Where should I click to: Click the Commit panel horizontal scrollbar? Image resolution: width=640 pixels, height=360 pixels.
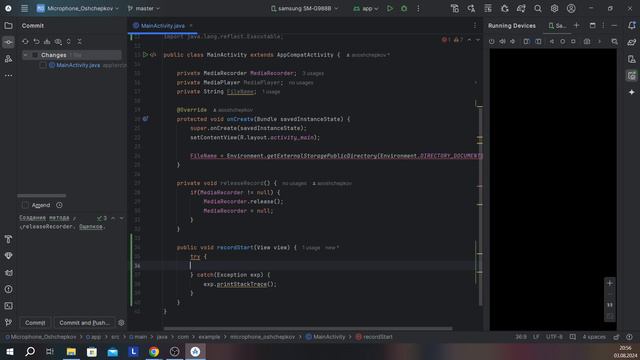tap(41, 196)
